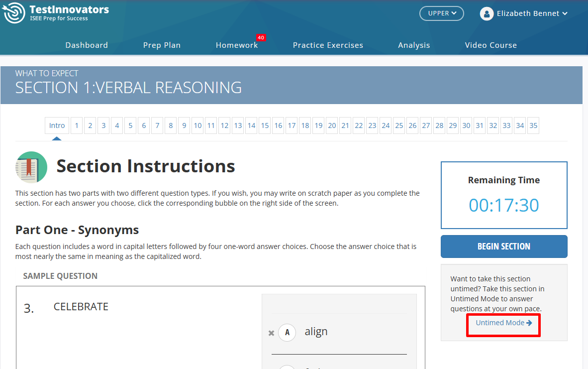Jump to question 8
Viewport: 588px width, 369px height.
[171, 125]
